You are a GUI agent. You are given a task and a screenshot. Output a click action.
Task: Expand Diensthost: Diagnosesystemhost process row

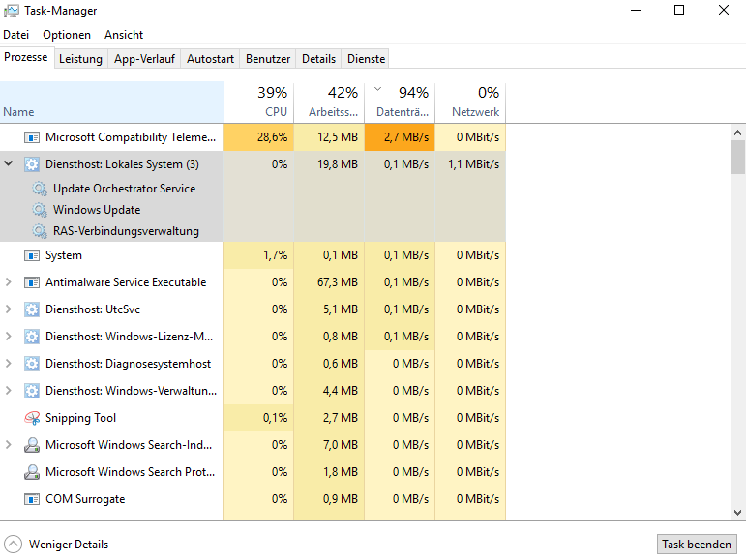pos(9,365)
